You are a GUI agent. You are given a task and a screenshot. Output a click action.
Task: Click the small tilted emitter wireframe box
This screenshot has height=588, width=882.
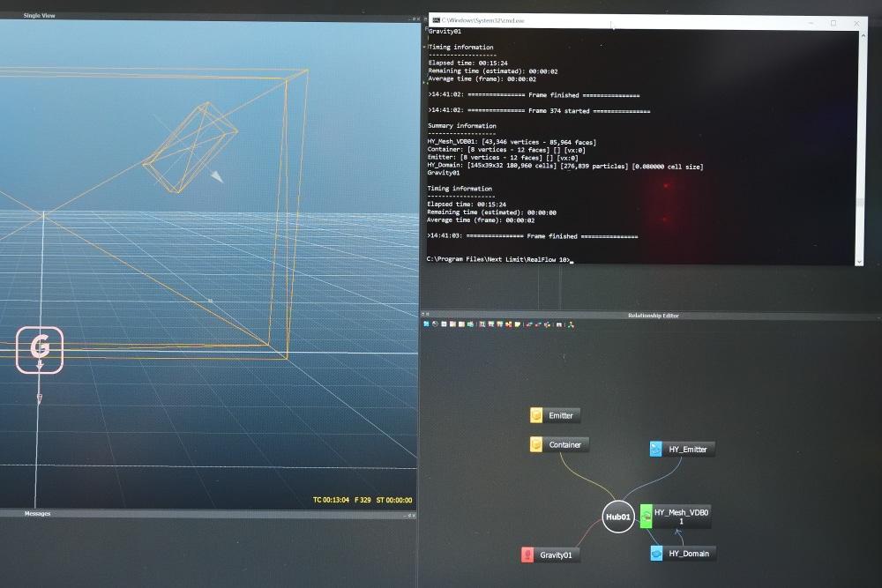pyautogui.click(x=190, y=146)
